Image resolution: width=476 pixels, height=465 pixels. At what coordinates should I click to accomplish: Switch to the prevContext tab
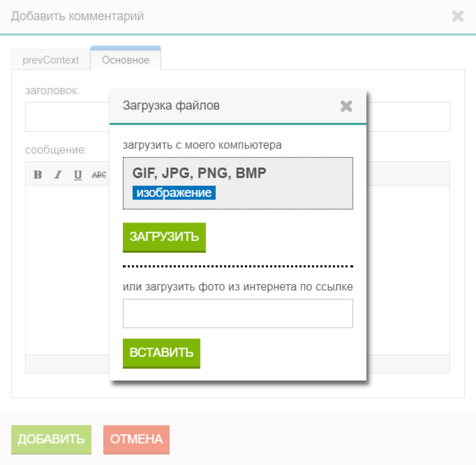pyautogui.click(x=51, y=61)
